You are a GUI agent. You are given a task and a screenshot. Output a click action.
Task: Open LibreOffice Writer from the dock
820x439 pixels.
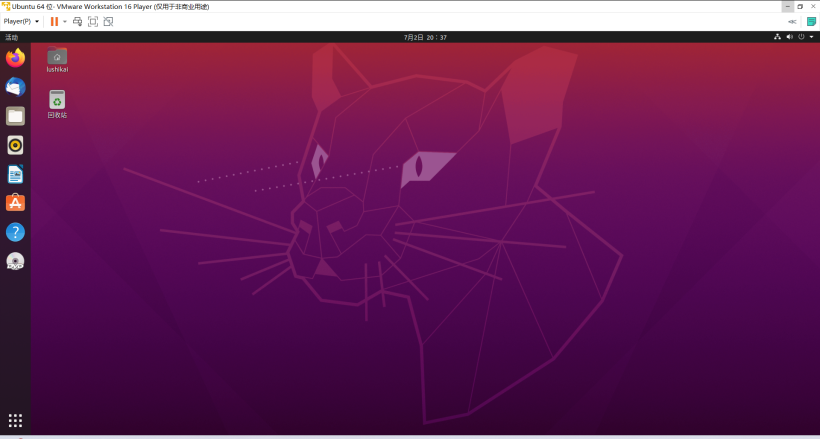[15, 174]
